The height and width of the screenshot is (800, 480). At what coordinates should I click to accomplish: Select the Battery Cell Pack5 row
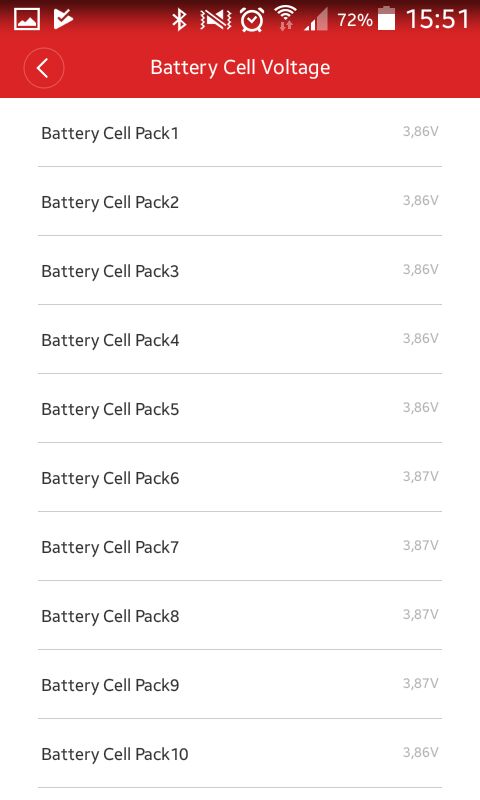point(240,408)
